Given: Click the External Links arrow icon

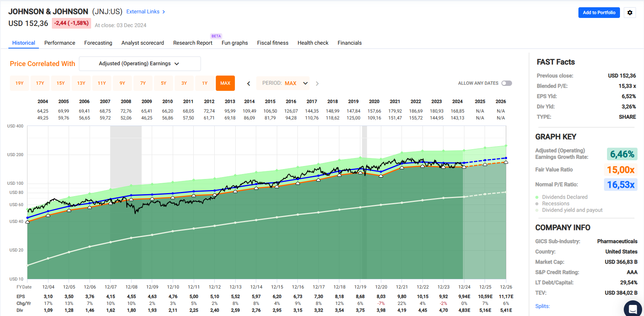Looking at the screenshot, I should 164,12.
